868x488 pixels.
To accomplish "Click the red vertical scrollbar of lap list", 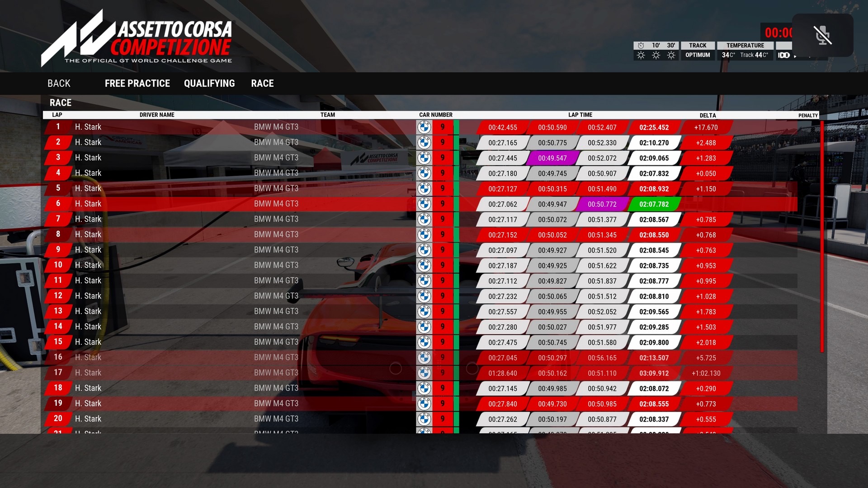I will click(x=822, y=236).
